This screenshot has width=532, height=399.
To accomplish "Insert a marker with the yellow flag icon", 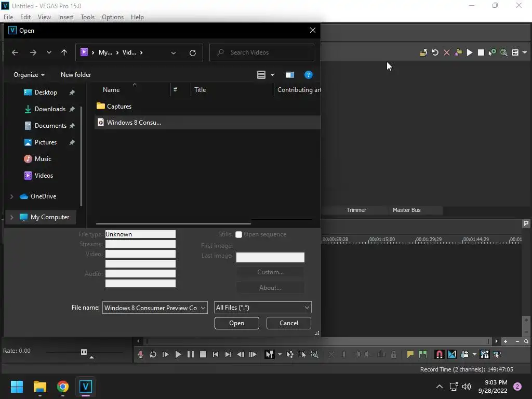I will tap(410, 354).
